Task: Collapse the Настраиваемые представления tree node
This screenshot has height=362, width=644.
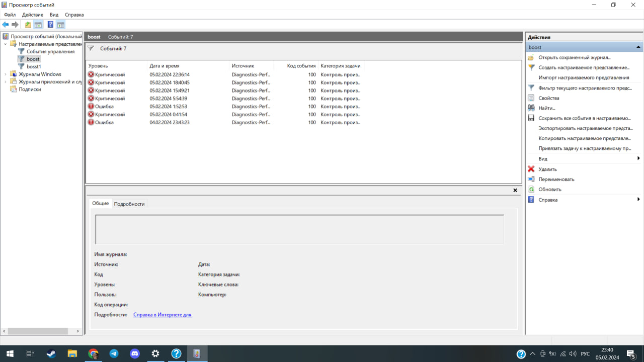Action: pos(6,44)
